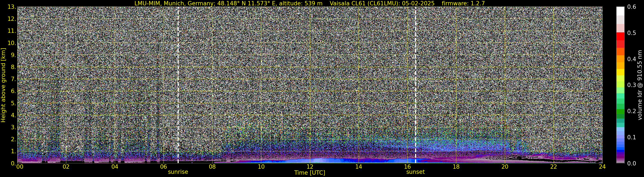The width and height of the screenshot is (644, 177).
Task: Click the 'sunrise' label below the axis
Action: tap(178, 172)
